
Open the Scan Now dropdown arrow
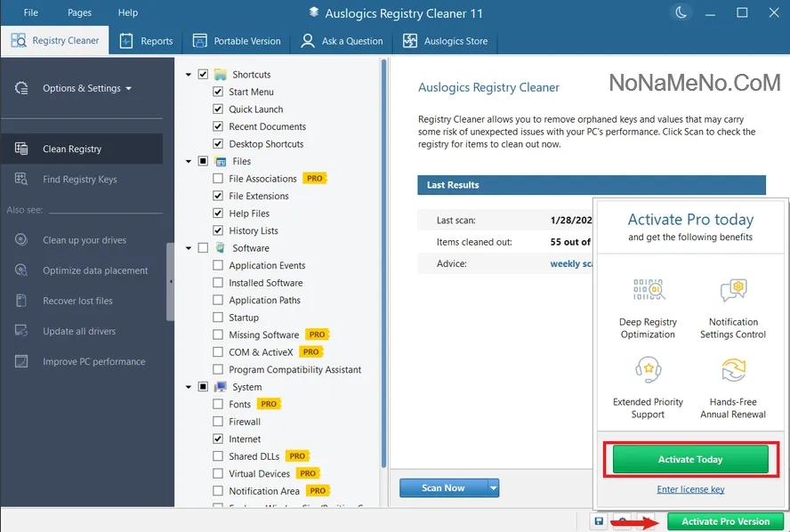(x=494, y=488)
